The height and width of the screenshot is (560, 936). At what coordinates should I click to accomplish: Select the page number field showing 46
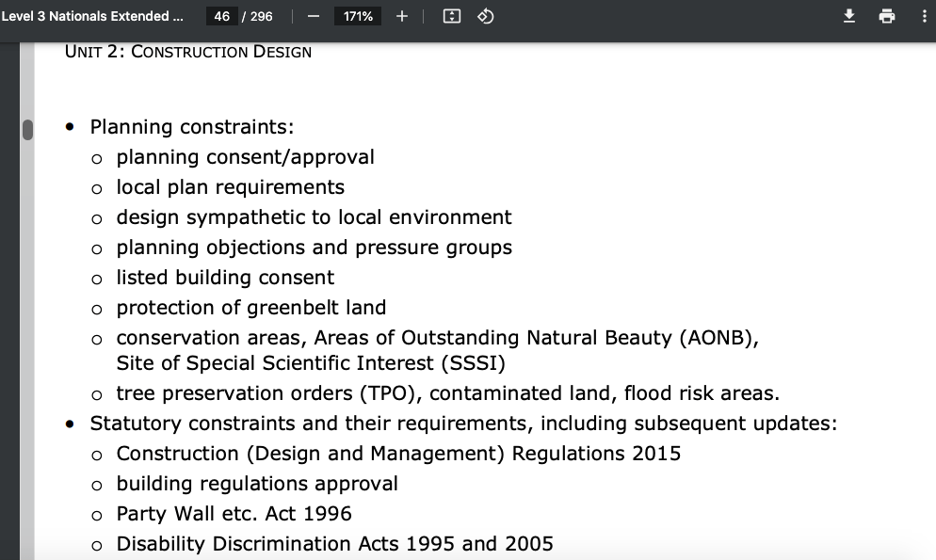[x=222, y=17]
